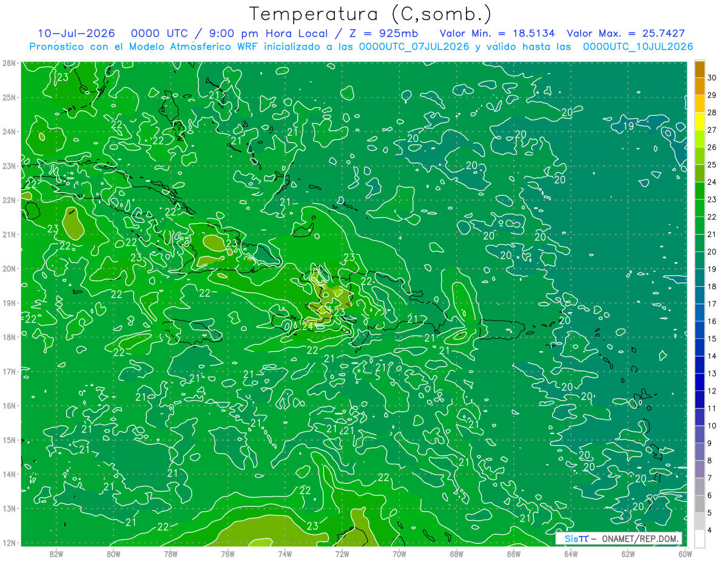The width and height of the screenshot is (728, 562).
Task: Click the longitude axis label '78W'
Action: point(170,554)
